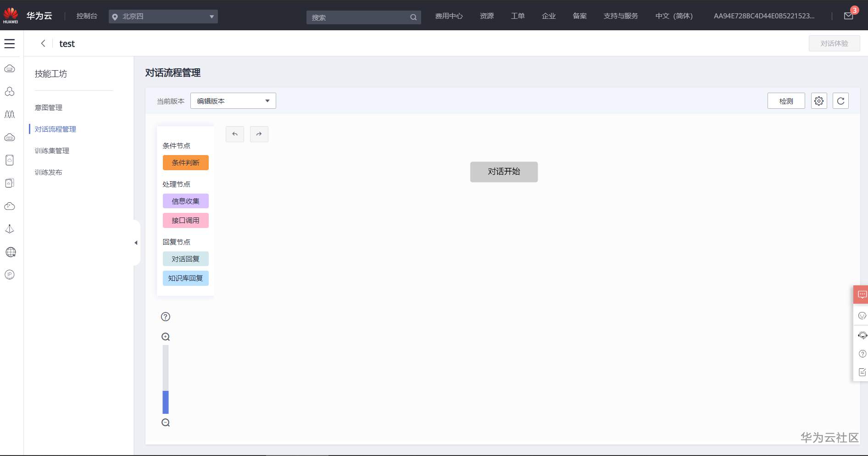Open the 北京四 region dropdown

pyautogui.click(x=163, y=17)
